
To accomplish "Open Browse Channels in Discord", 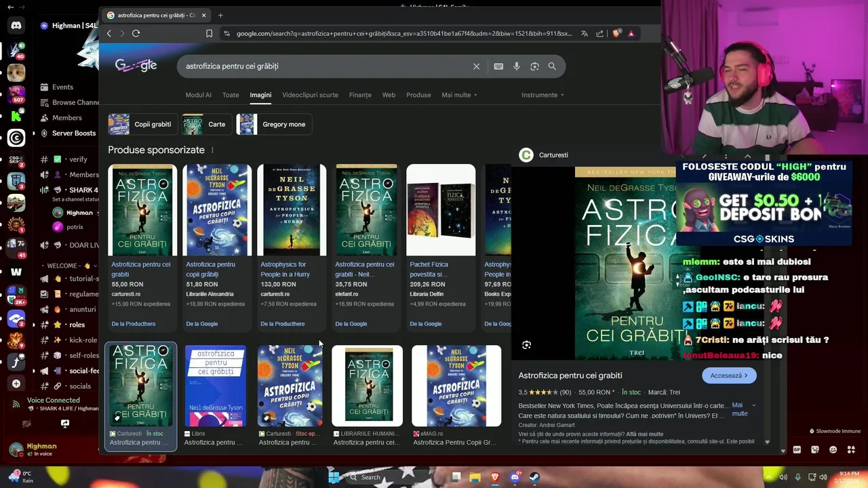I will click(x=68, y=102).
